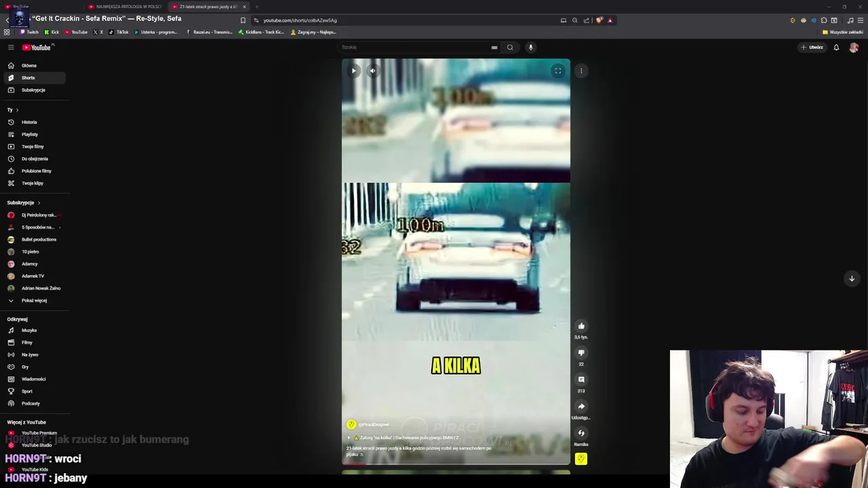Image resolution: width=868 pixels, height=488 pixels.
Task: Click the browser share icon in address bar
Action: click(587, 20)
